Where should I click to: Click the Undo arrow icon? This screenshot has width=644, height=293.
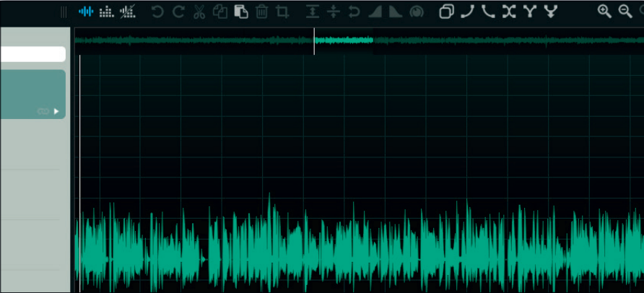157,12
